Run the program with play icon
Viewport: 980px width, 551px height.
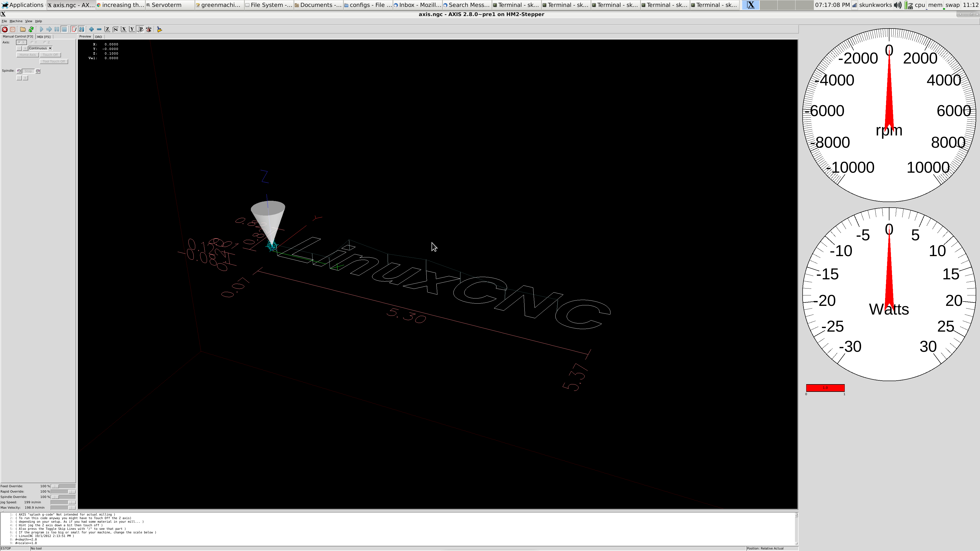pyautogui.click(x=41, y=29)
